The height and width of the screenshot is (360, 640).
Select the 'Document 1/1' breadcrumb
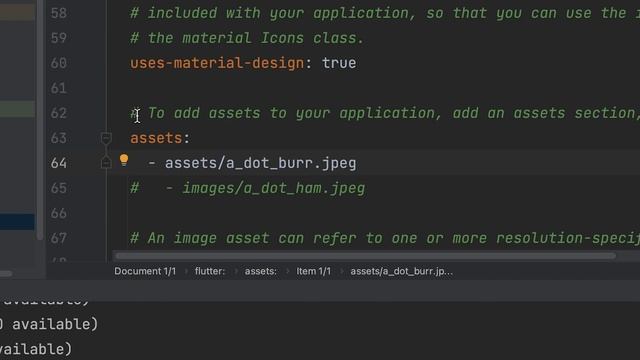coord(145,271)
